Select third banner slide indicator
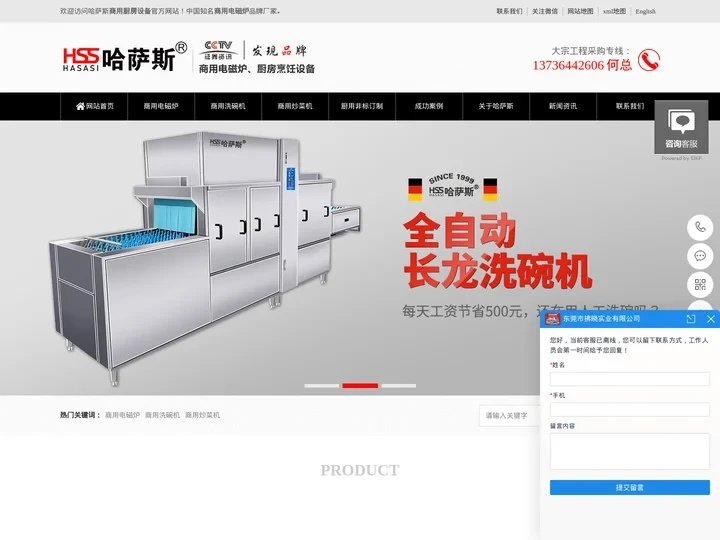This screenshot has width=720, height=540. (x=399, y=386)
